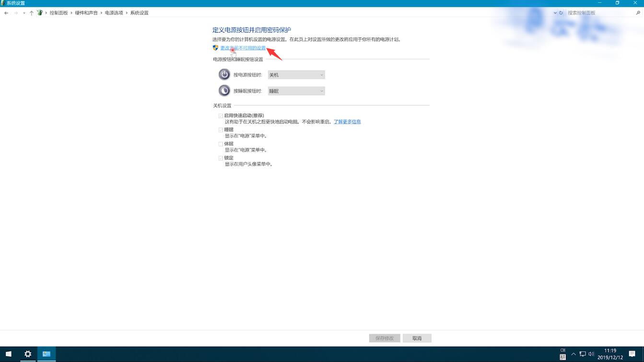This screenshot has height=362, width=644.
Task: Open the notification center icon
Action: click(x=632, y=354)
